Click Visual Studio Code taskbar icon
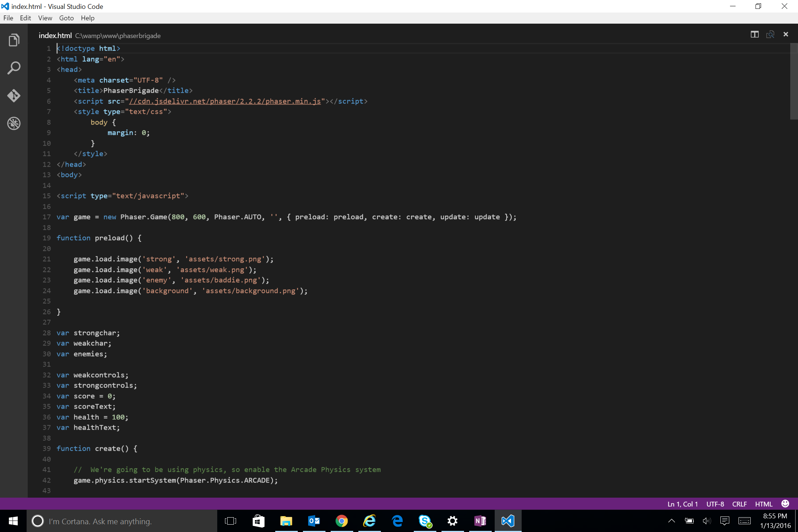Image resolution: width=798 pixels, height=532 pixels. coord(508,521)
